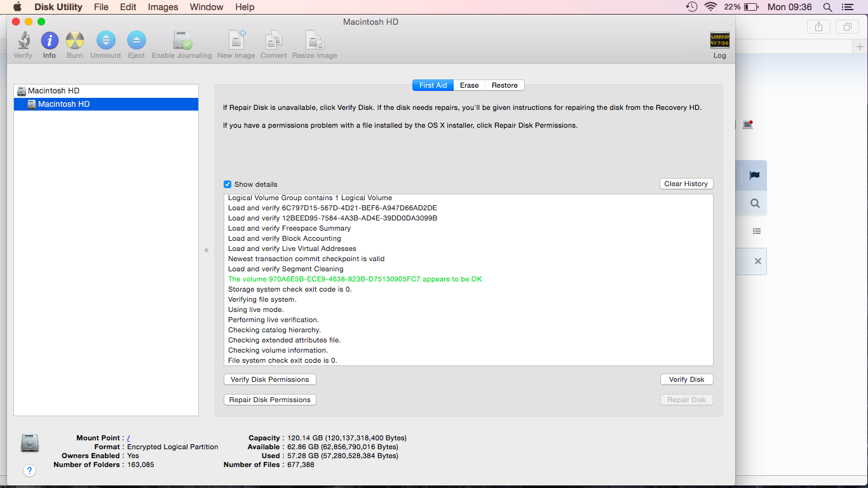868x488 pixels.
Task: Click the Clear History button
Action: (x=686, y=184)
